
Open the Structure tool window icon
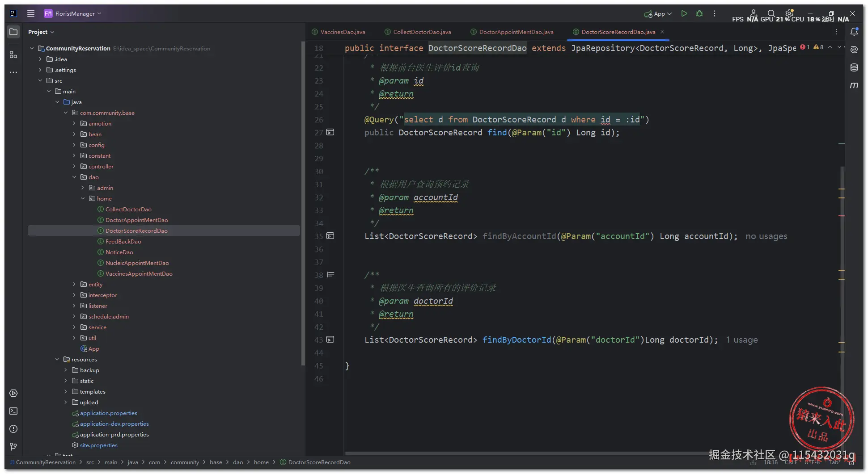[13, 55]
